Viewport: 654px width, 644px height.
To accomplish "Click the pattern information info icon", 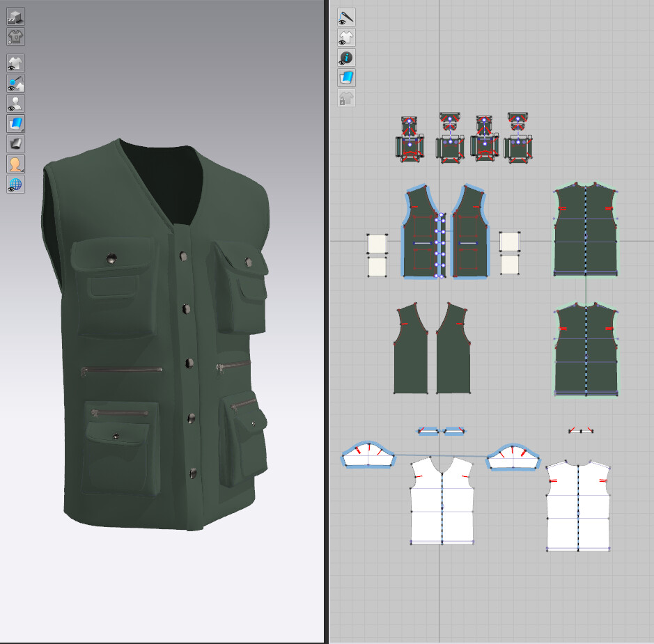I will (346, 57).
